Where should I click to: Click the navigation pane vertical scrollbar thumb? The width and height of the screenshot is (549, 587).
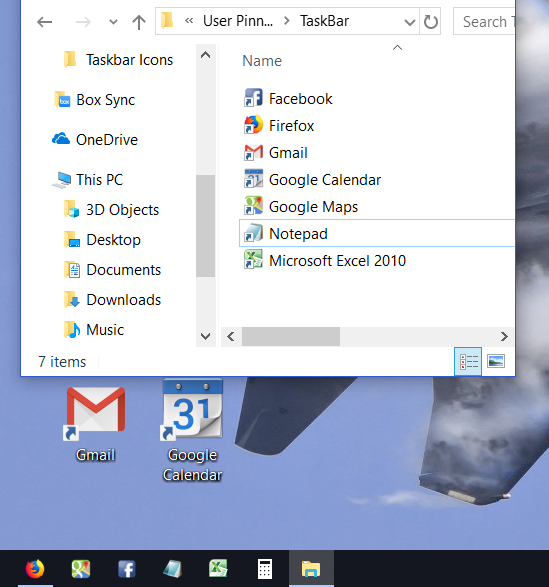pos(205,226)
